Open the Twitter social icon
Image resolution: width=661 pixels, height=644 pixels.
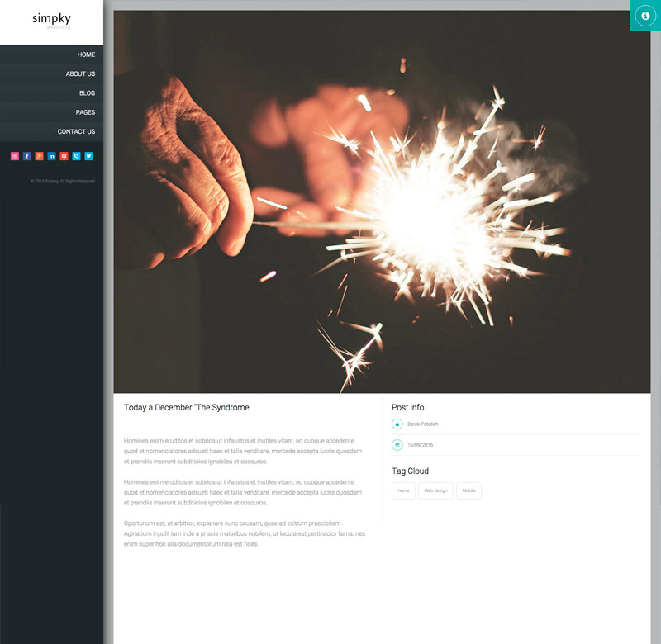pyautogui.click(x=88, y=156)
